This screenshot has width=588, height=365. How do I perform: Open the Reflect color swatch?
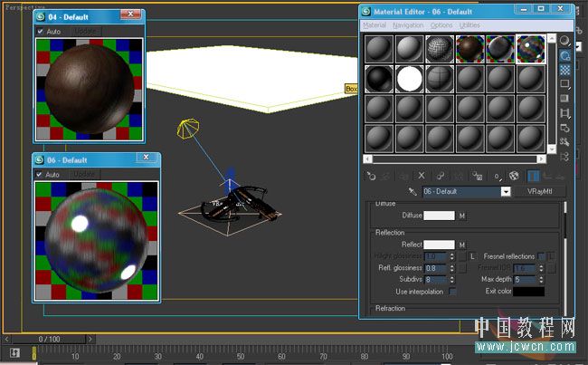coord(439,245)
